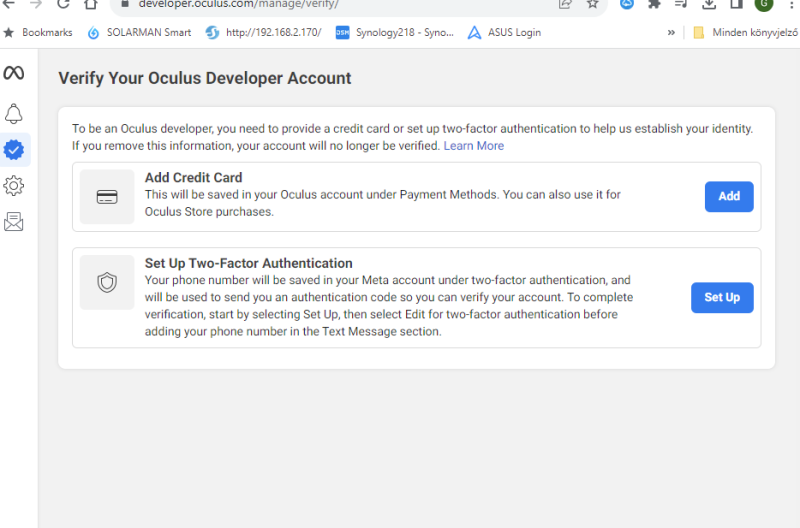The width and height of the screenshot is (800, 528).
Task: Click the Meta logo in sidebar
Action: point(14,73)
